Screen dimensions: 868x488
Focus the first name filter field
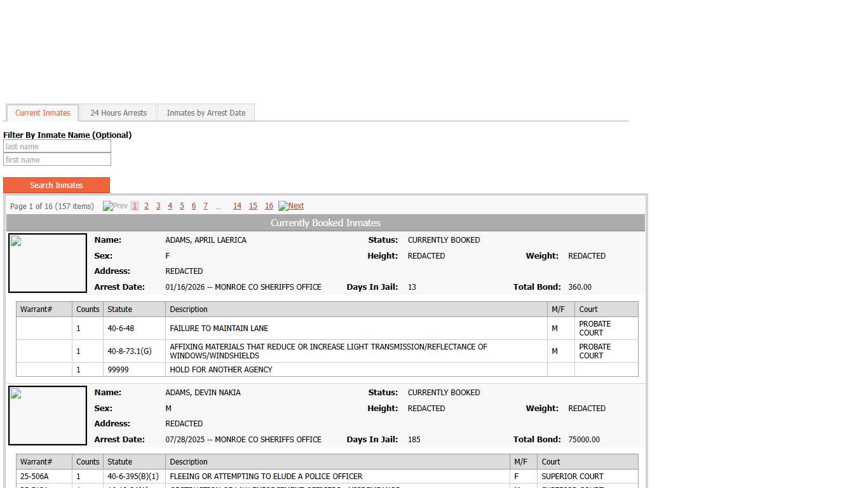pyautogui.click(x=57, y=160)
